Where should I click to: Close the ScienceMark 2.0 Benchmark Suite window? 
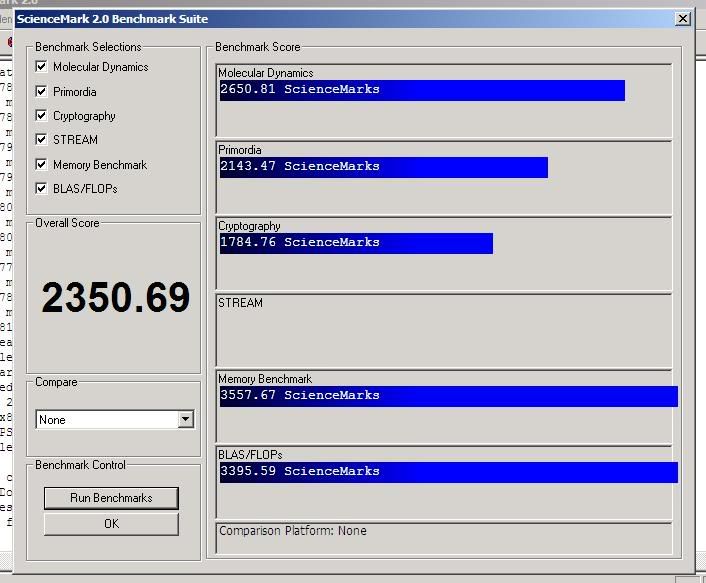pyautogui.click(x=683, y=18)
